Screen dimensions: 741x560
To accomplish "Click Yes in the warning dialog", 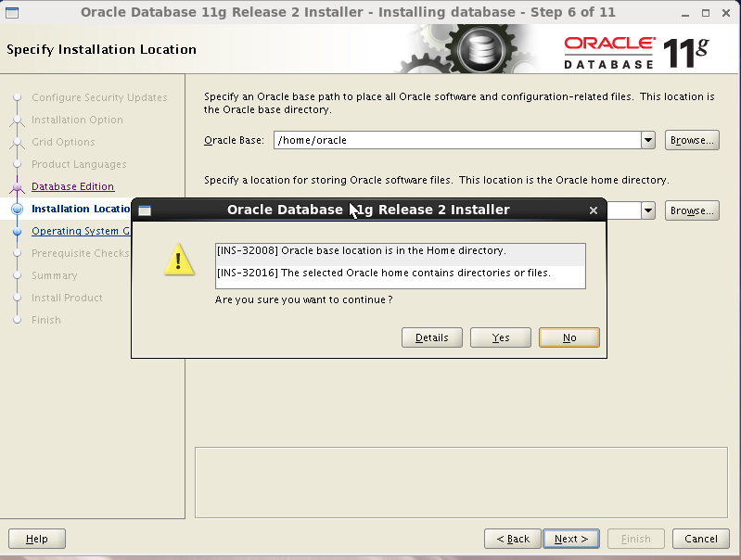I will click(x=501, y=337).
